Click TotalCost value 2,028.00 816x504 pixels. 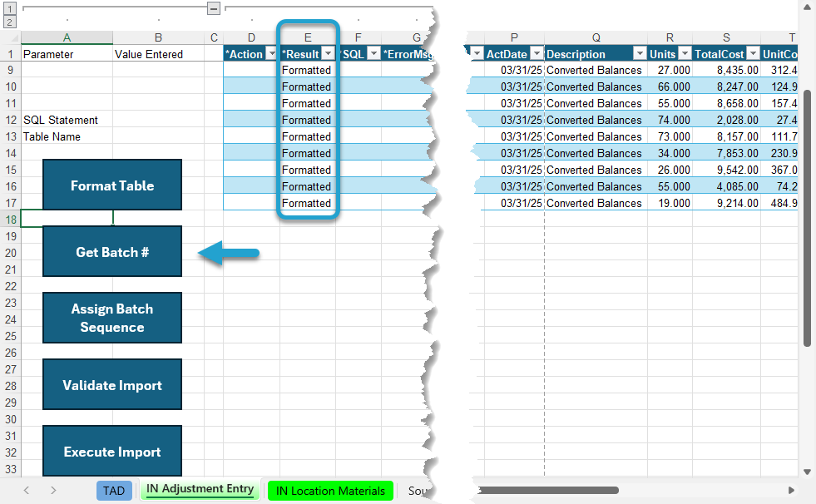point(726,120)
